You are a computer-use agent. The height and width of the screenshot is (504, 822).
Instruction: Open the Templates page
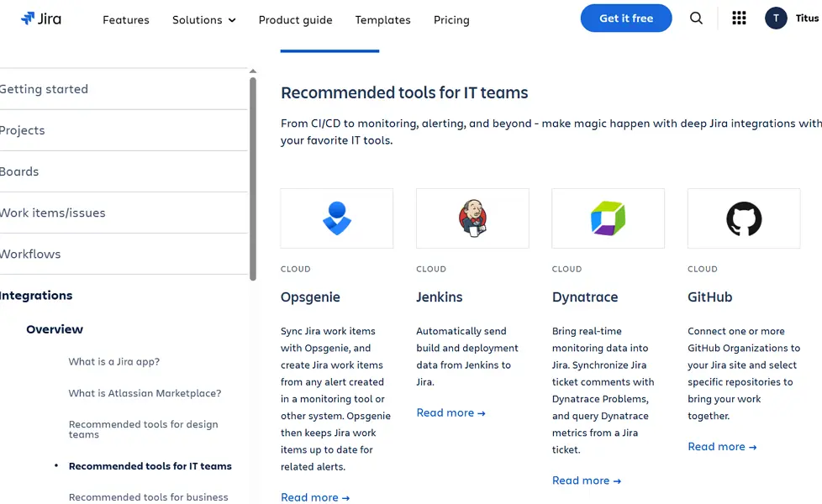[382, 20]
